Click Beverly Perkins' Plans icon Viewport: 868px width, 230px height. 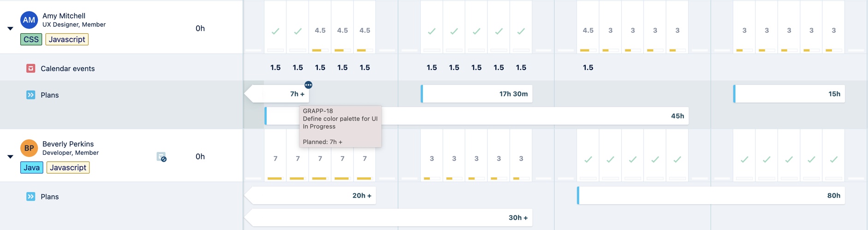(x=31, y=196)
